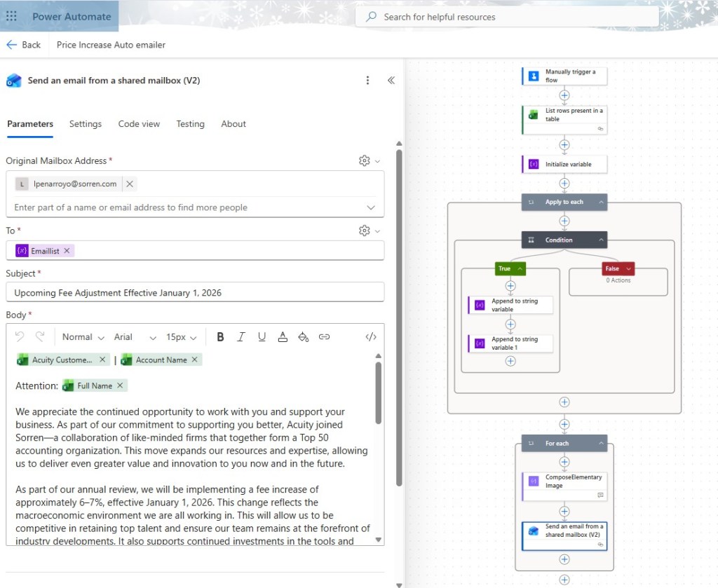Apply italic formatting in body editor

pyautogui.click(x=241, y=337)
